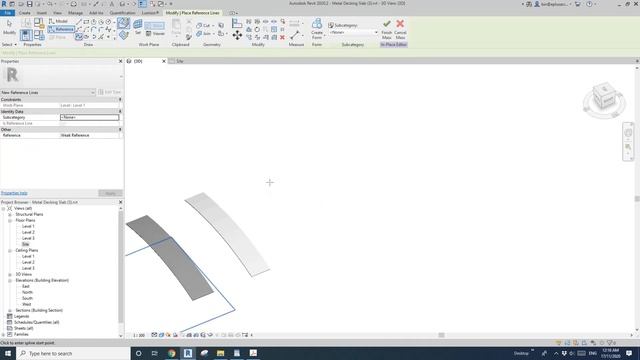Close the Project Browser panel
640x360 pixels.
coord(120,202)
